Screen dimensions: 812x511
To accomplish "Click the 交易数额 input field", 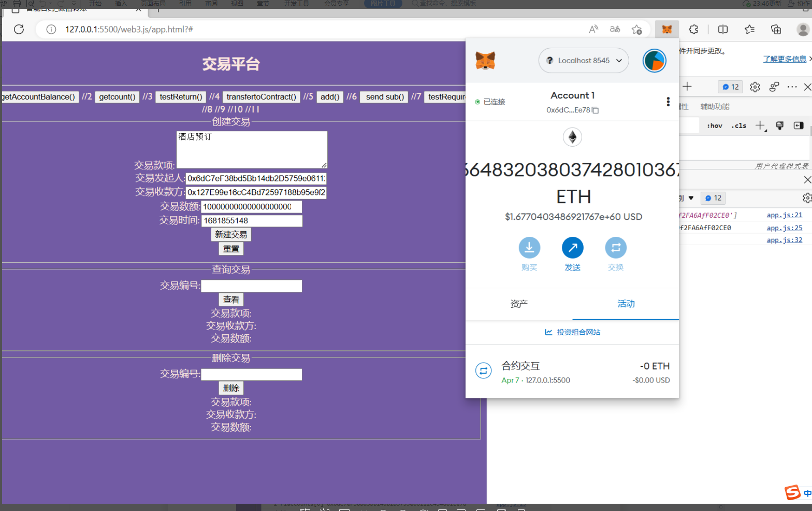I will pos(251,207).
